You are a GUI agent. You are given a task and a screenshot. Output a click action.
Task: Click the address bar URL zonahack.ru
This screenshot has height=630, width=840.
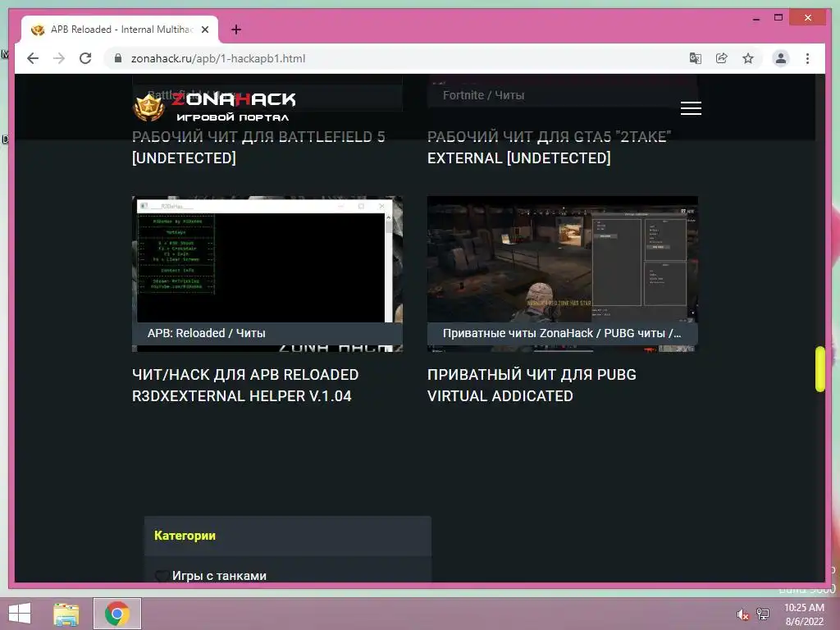(x=218, y=58)
